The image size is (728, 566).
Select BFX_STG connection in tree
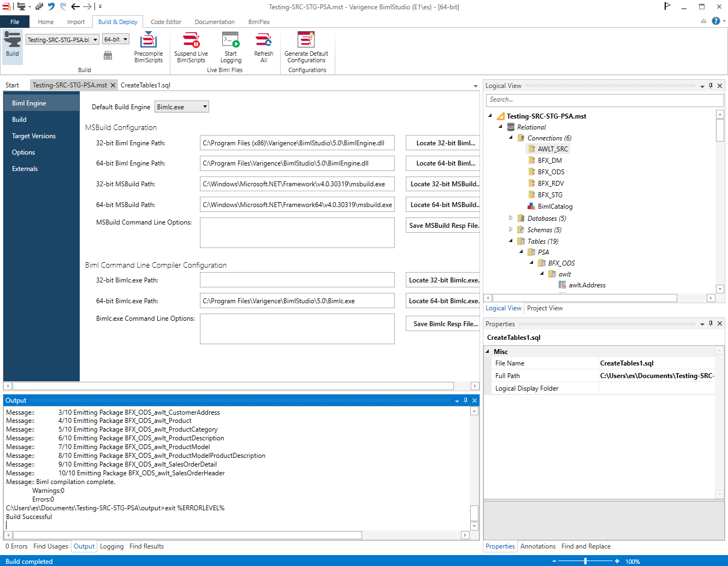(x=549, y=195)
